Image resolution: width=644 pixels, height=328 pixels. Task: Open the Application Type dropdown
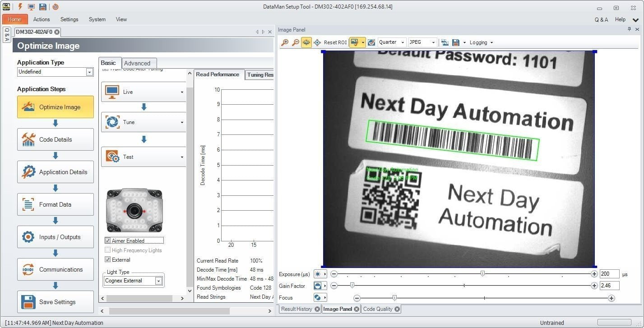pos(89,72)
